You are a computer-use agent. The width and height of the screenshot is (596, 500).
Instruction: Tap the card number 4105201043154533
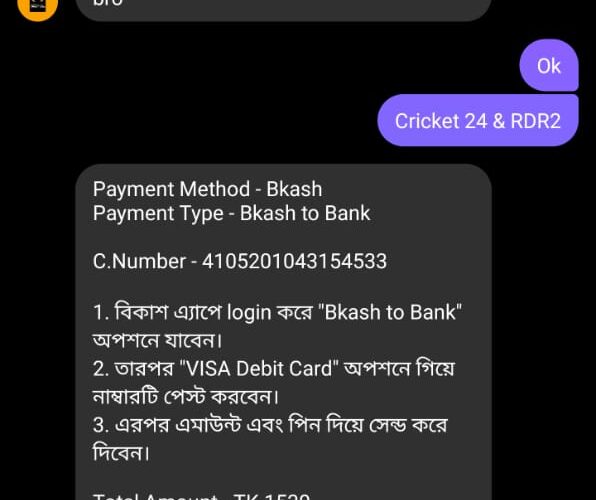[294, 261]
